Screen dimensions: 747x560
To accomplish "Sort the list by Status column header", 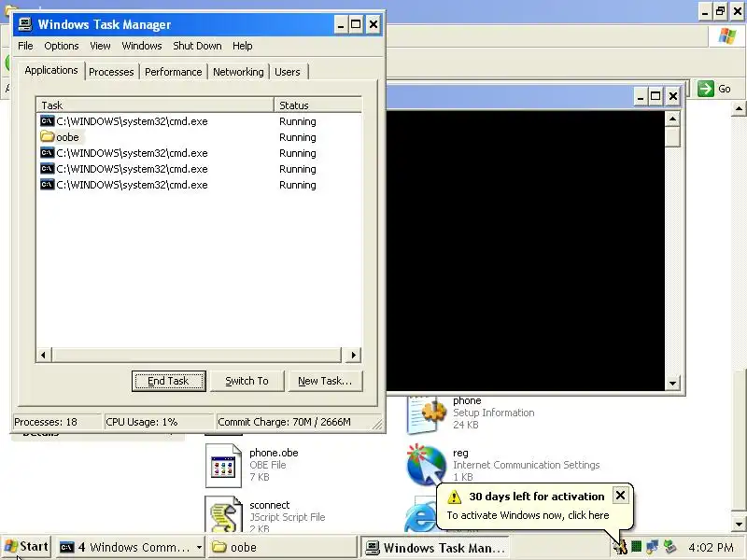I will point(317,105).
